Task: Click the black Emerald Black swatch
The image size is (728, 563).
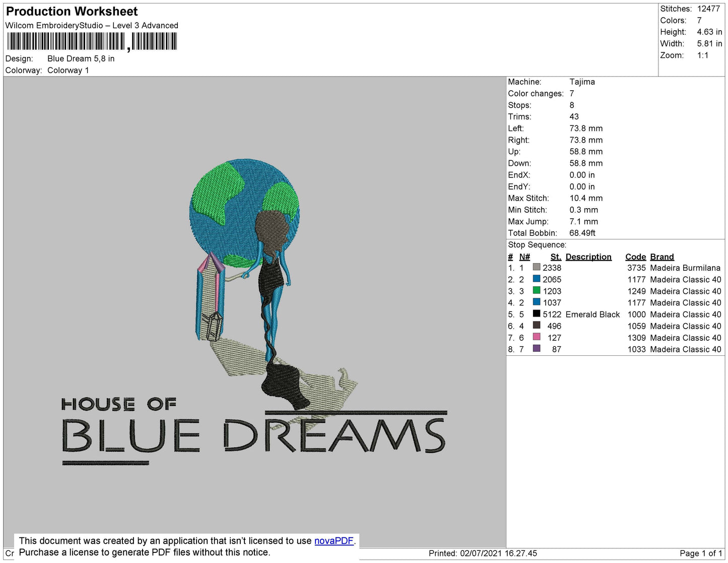Action: click(x=537, y=314)
